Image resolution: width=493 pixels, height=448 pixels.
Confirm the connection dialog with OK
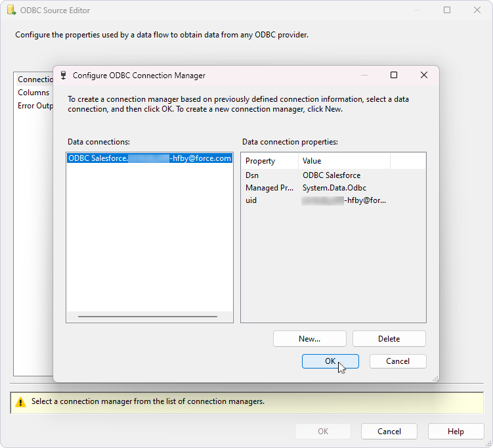330,361
